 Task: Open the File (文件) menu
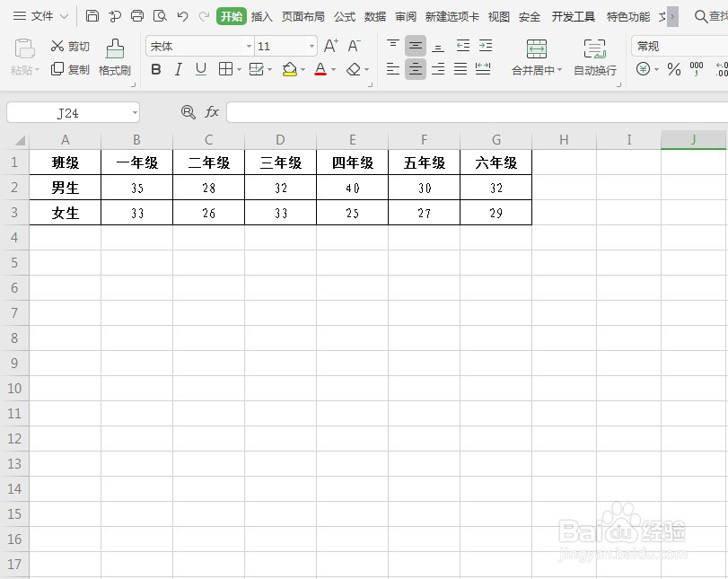41,16
